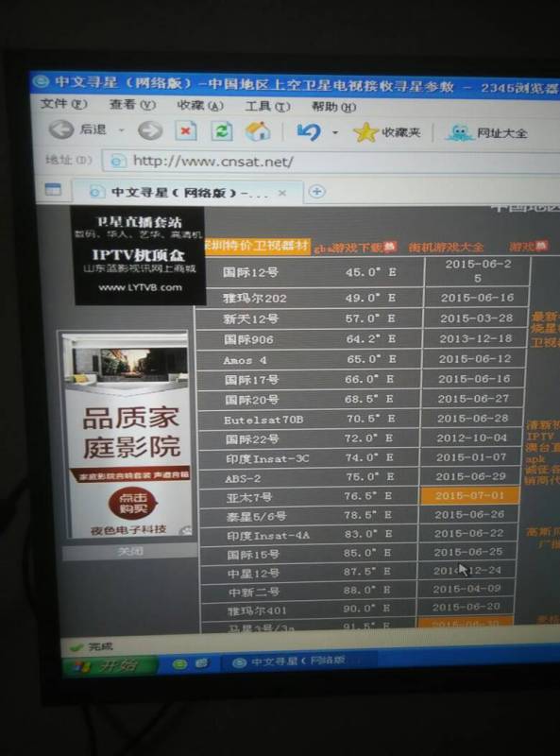Click the Windows 开始 Start button
The height and width of the screenshot is (756, 560).
(x=110, y=666)
